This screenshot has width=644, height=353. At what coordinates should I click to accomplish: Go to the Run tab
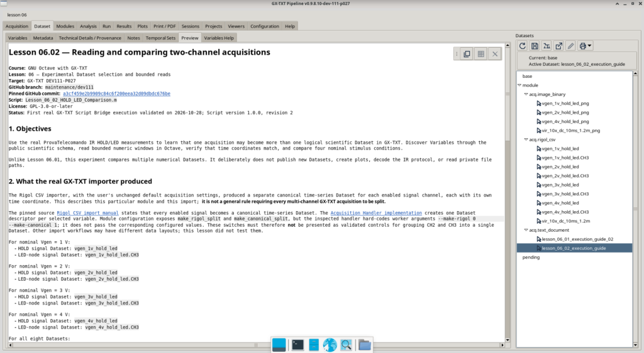pyautogui.click(x=107, y=26)
